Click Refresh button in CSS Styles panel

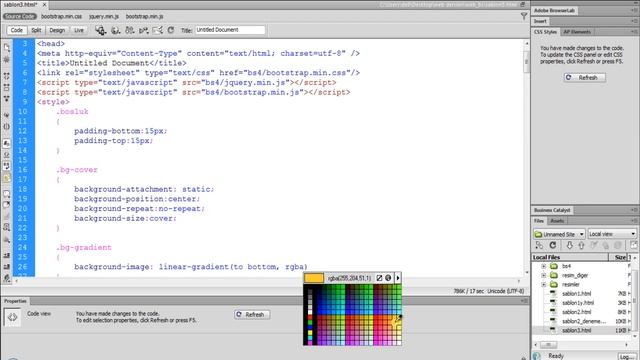click(584, 78)
